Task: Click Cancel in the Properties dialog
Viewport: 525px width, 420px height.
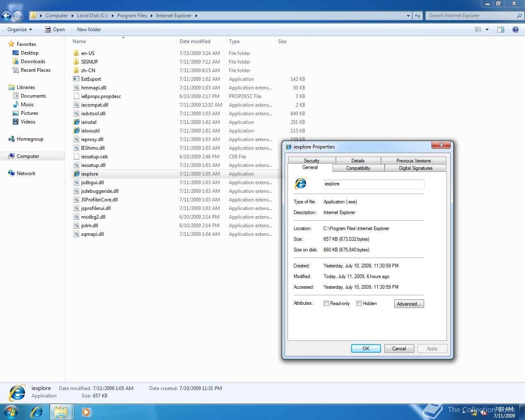Action: point(399,349)
